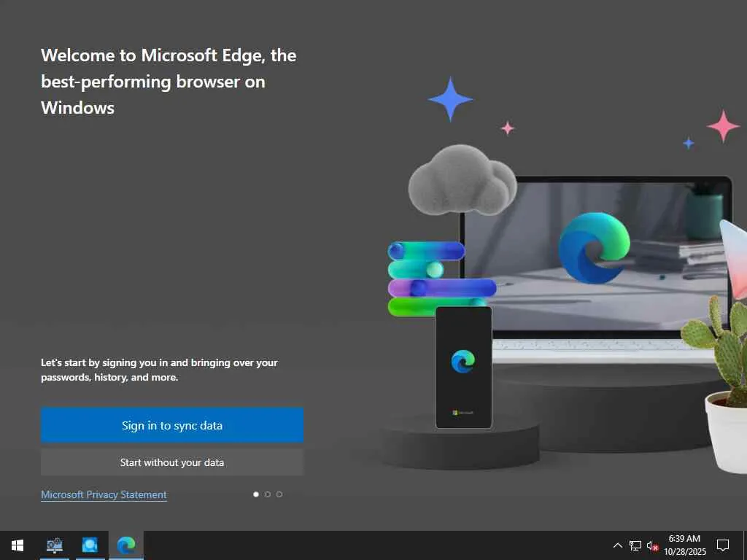Go to the second page indicator dot
Image resolution: width=747 pixels, height=560 pixels.
pos(268,494)
